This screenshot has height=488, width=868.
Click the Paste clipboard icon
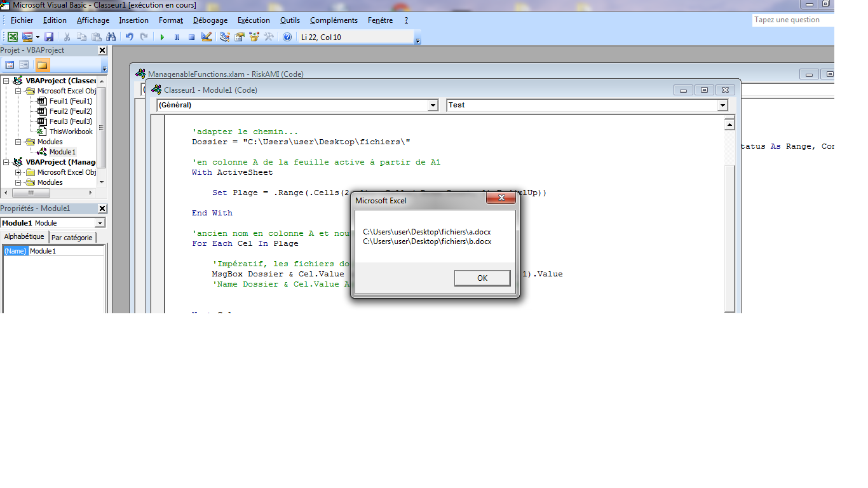[x=96, y=37]
